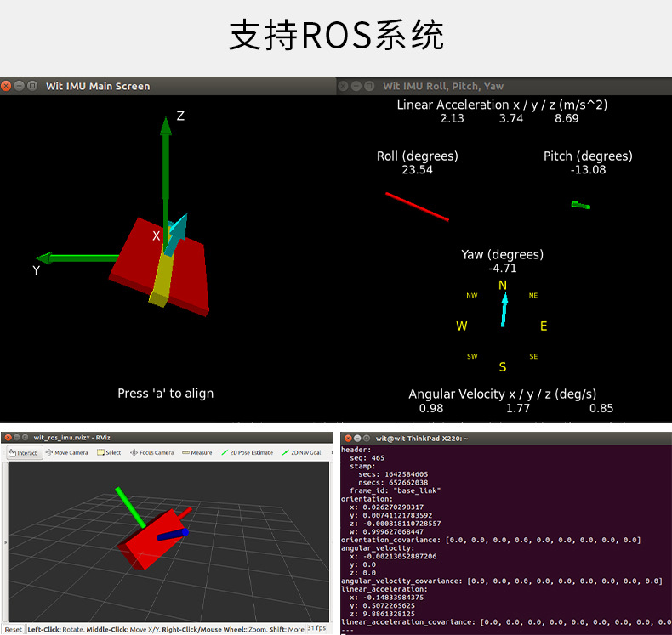Maximize the Wit IMU Main Screen window
This screenshot has width=672, height=635.
click(x=32, y=86)
